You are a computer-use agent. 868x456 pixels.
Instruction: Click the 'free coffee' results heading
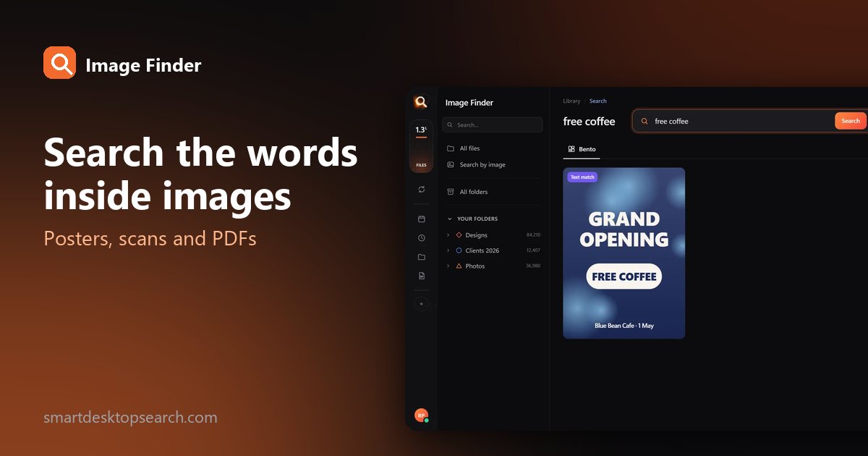589,122
